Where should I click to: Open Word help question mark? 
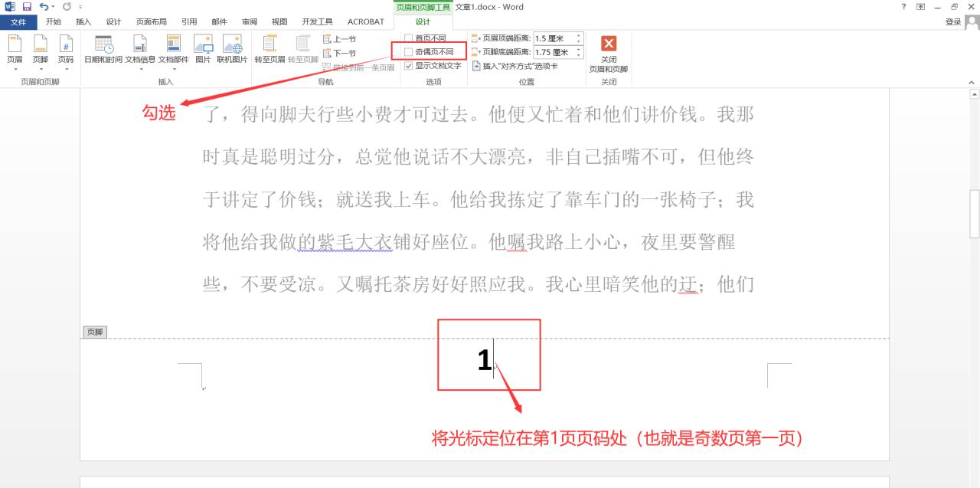pyautogui.click(x=904, y=6)
